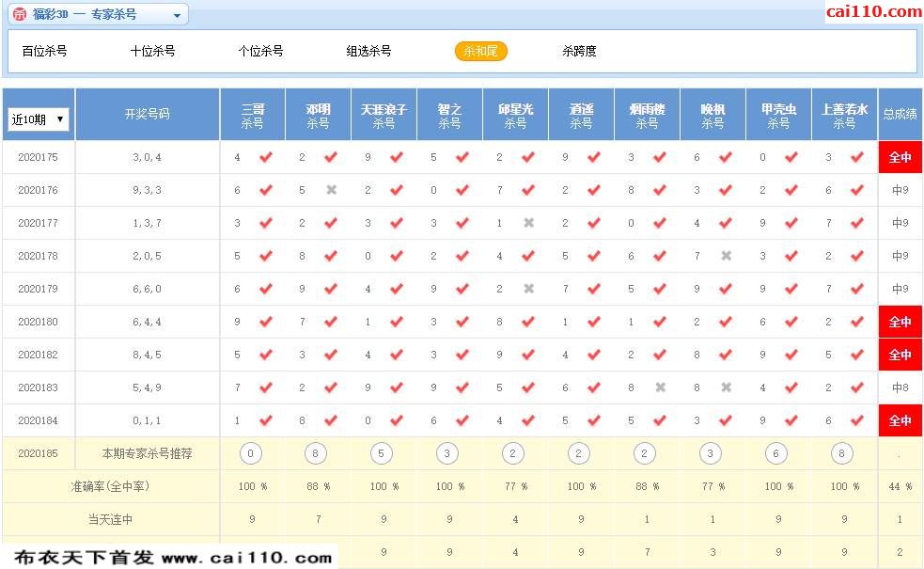Click 智之's circled recommendation 3
The width and height of the screenshot is (924, 569).
point(446,453)
